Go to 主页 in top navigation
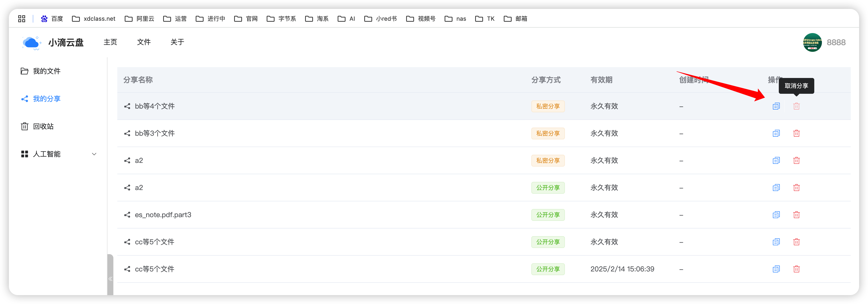 110,42
